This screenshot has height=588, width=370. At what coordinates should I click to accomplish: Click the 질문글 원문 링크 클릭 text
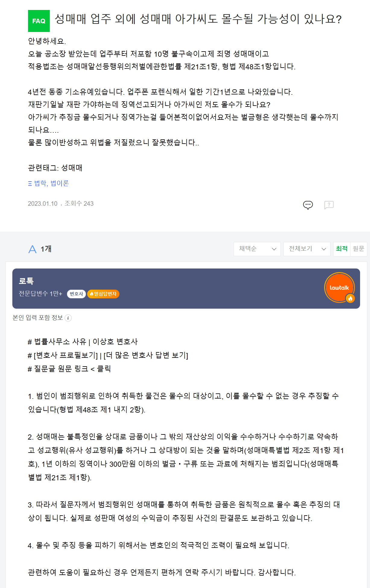click(72, 369)
